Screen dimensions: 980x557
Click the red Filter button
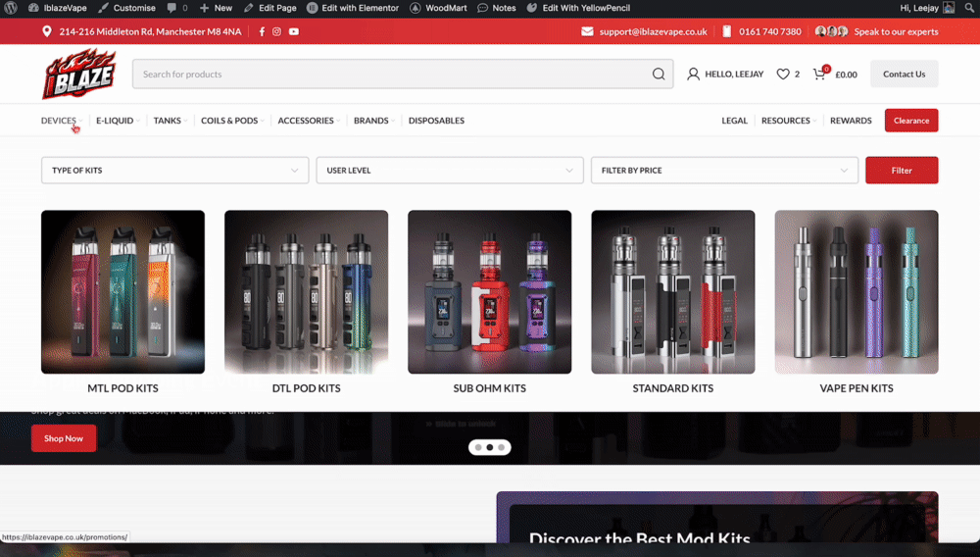pyautogui.click(x=902, y=170)
